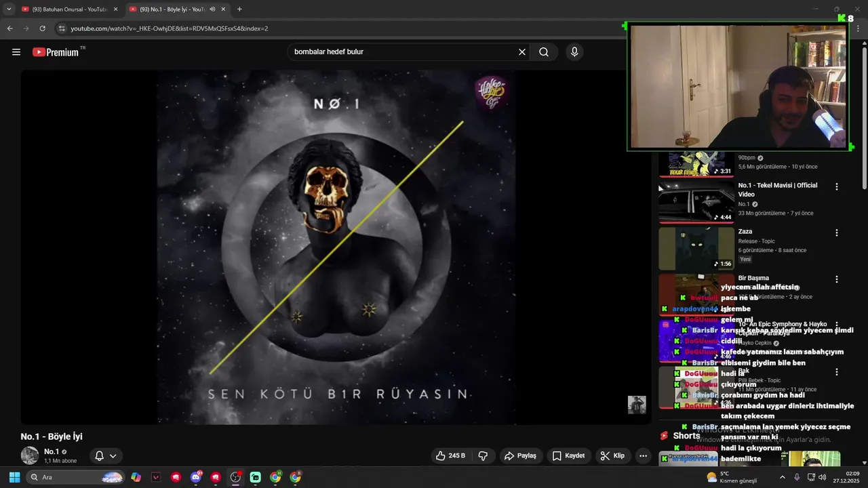Screen dimensions: 868x488
Task: Select the No.1 Böyle İyi tab
Action: pyautogui.click(x=178, y=9)
